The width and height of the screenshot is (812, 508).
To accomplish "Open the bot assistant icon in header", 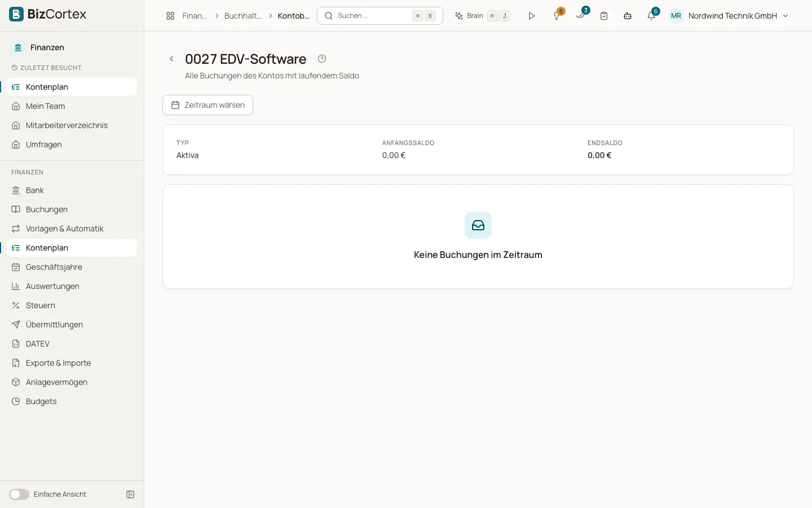I will (x=628, y=16).
